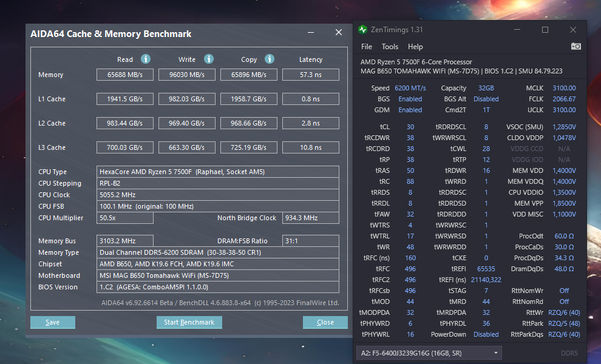
Task: Click the MEM VDD value 1,4000V
Action: (564, 170)
